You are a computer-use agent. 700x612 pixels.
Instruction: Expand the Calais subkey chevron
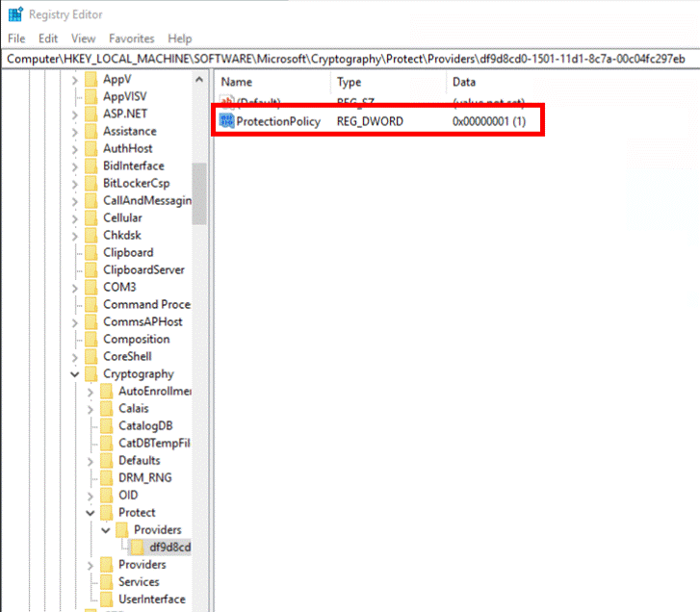pyautogui.click(x=91, y=409)
